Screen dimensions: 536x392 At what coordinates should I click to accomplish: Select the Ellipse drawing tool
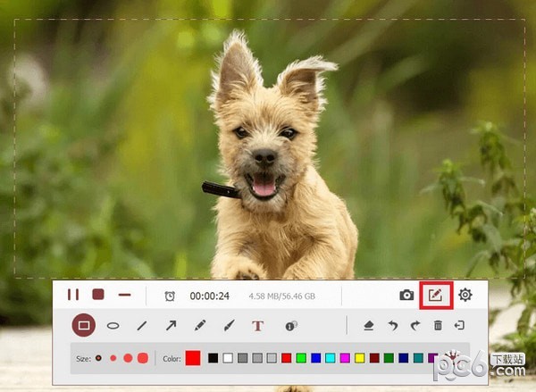point(113,326)
